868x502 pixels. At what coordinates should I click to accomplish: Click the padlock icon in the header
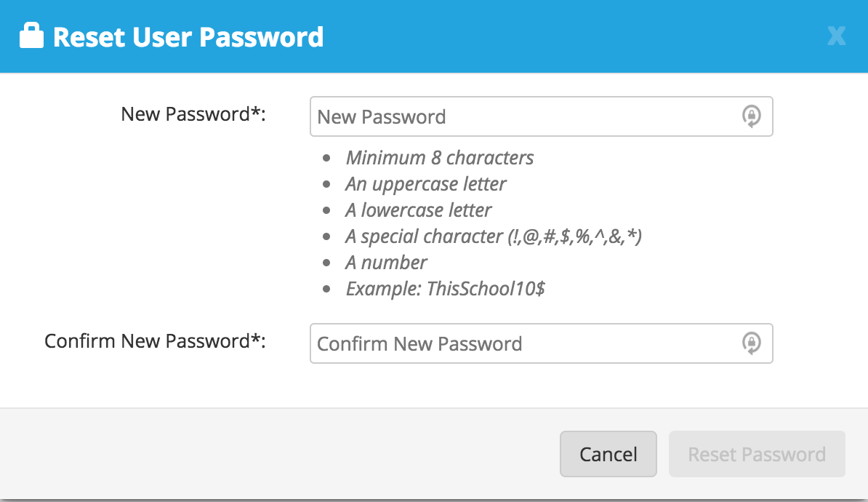pyautogui.click(x=31, y=36)
